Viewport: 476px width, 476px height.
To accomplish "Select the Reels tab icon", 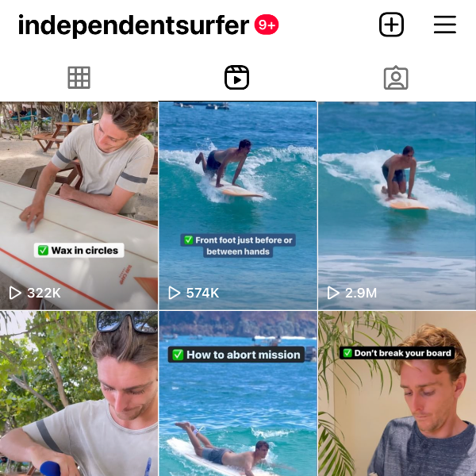I will tap(236, 78).
